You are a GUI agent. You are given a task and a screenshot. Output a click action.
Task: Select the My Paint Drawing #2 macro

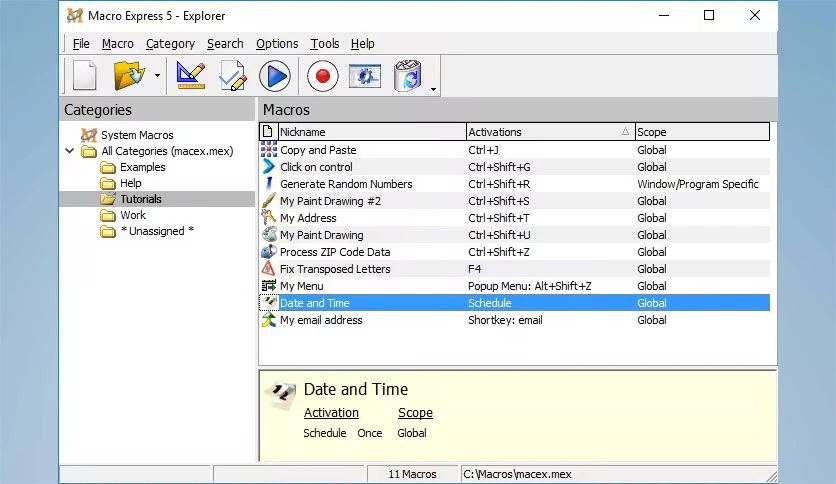(515, 201)
